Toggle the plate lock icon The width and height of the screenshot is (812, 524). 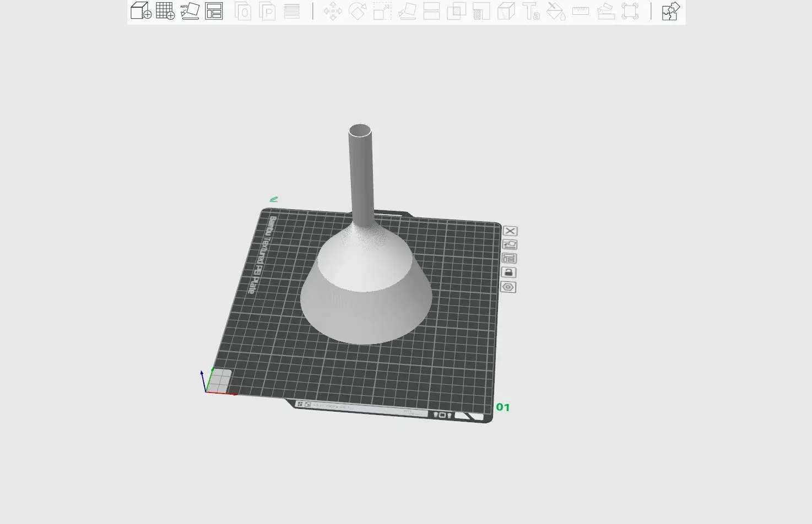tap(508, 272)
